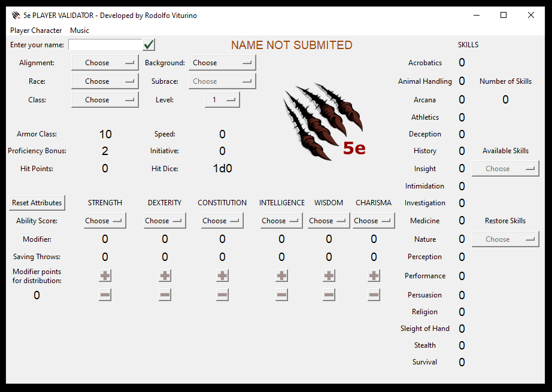Click the Investigation skill label

click(425, 203)
